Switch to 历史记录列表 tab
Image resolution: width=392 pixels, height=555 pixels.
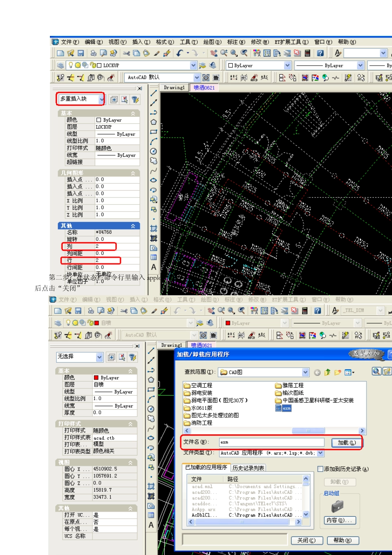pyautogui.click(x=248, y=468)
